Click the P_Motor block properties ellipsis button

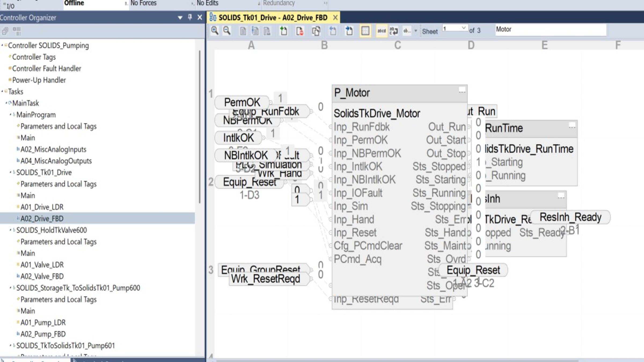(462, 90)
